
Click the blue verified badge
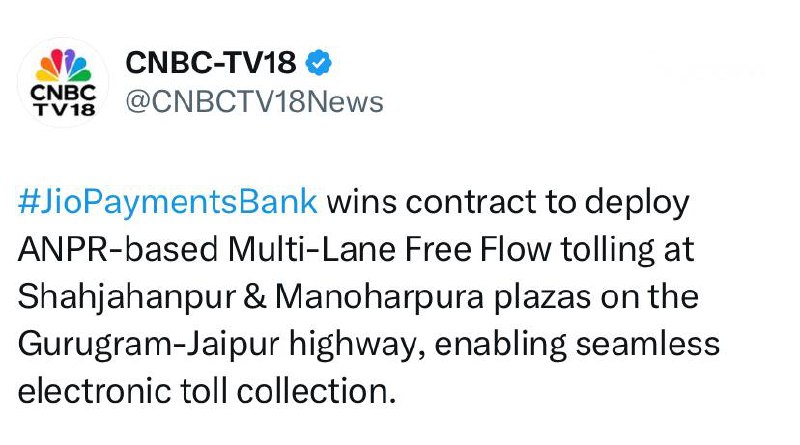click(318, 63)
